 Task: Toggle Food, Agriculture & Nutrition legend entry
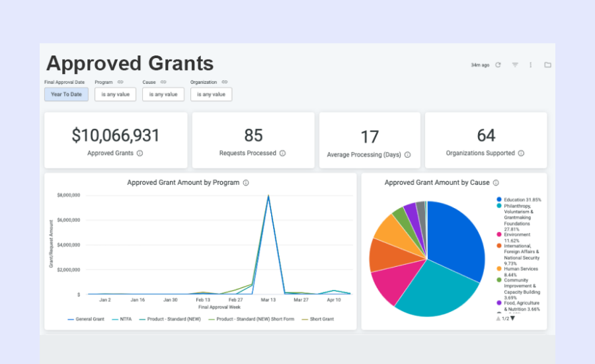click(518, 306)
